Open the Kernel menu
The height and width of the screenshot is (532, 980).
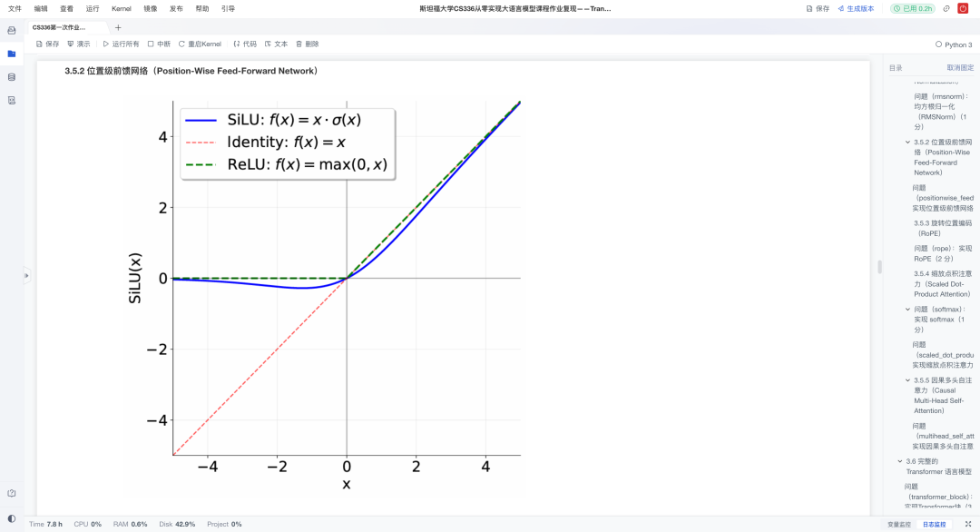122,9
